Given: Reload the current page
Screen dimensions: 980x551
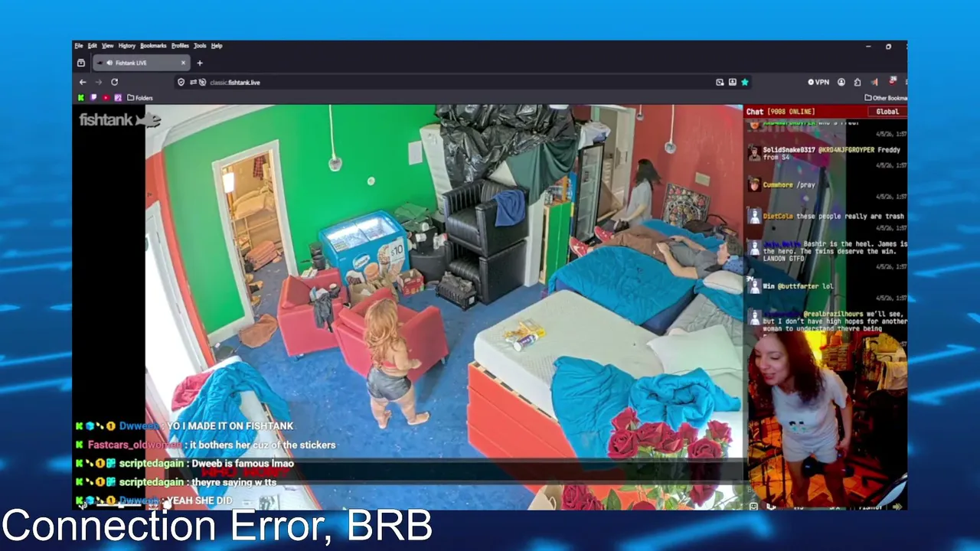Looking at the screenshot, I should 114,82.
